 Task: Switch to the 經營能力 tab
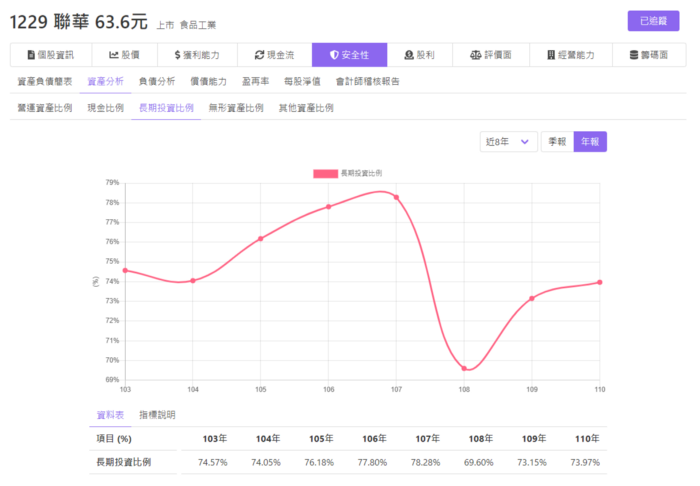pos(571,55)
